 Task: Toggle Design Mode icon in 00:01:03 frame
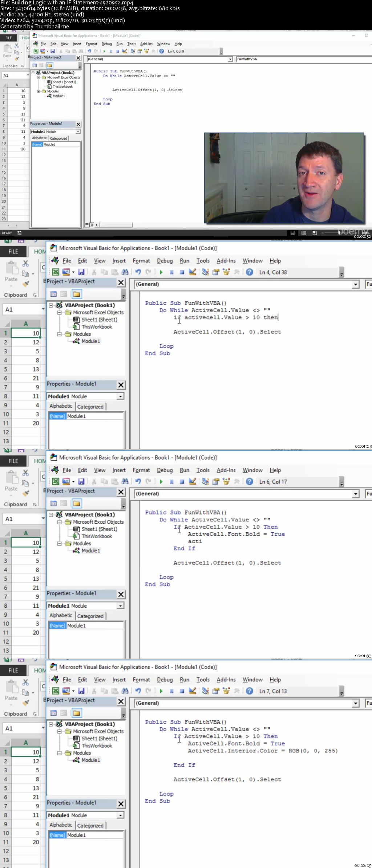tap(193, 272)
